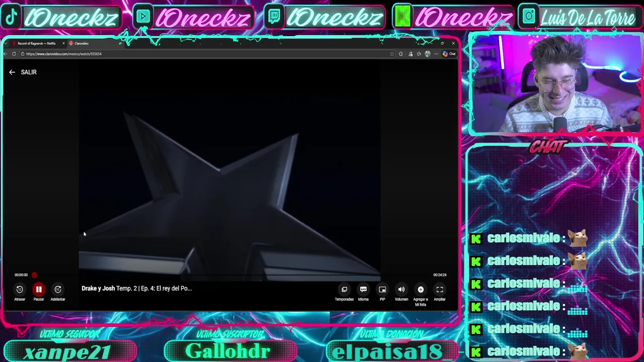Viewport: 644px width, 362px height.
Task: Click the site info lock icon in the address bar
Action: click(22, 54)
